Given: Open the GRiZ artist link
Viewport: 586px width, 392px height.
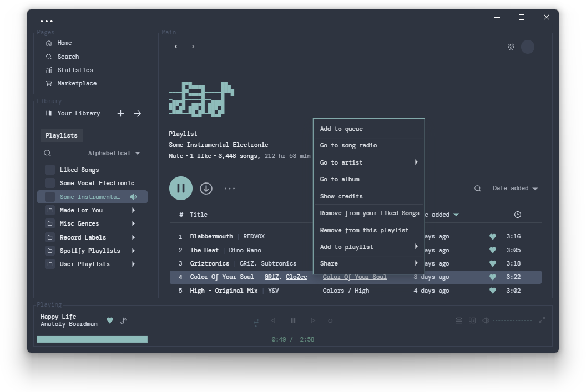Looking at the screenshot, I should pos(272,277).
